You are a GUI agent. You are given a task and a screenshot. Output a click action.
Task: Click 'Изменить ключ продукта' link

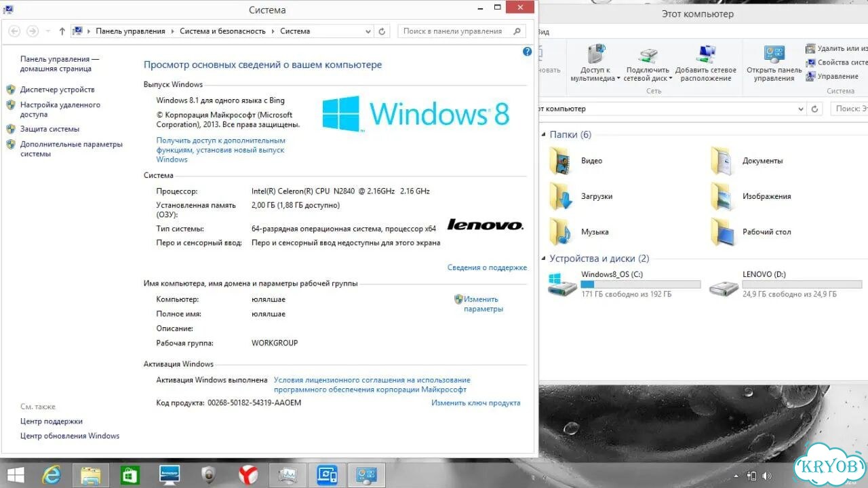tap(475, 402)
